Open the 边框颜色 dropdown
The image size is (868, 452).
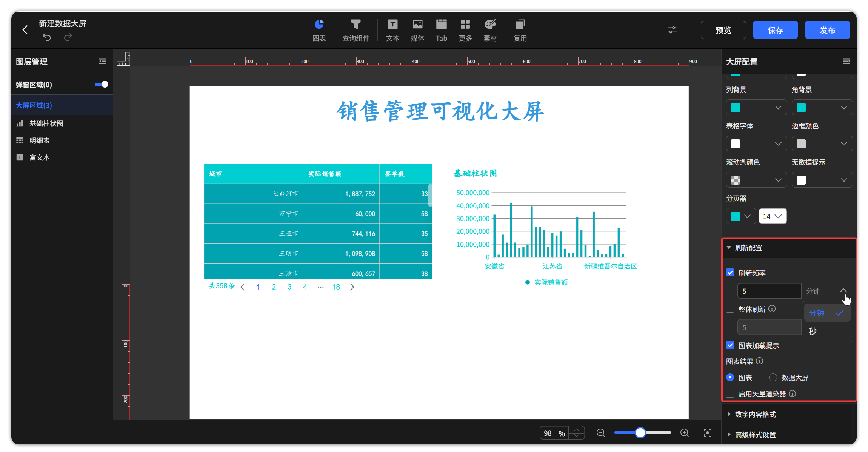pos(822,144)
